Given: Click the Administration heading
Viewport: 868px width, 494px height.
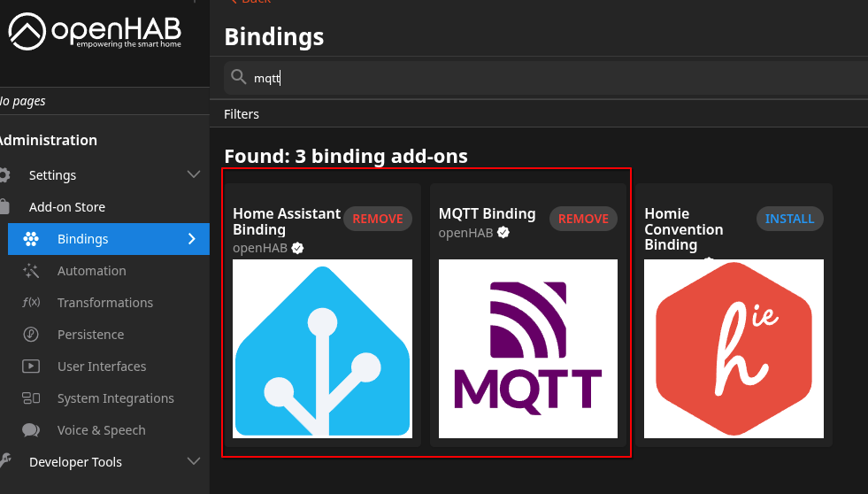Looking at the screenshot, I should pyautogui.click(x=48, y=140).
